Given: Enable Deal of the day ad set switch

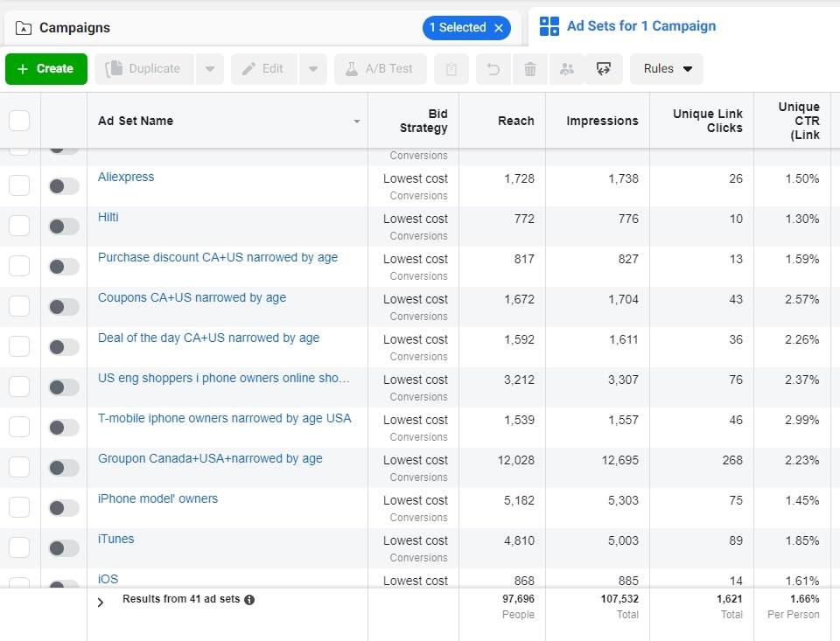Looking at the screenshot, I should [64, 347].
